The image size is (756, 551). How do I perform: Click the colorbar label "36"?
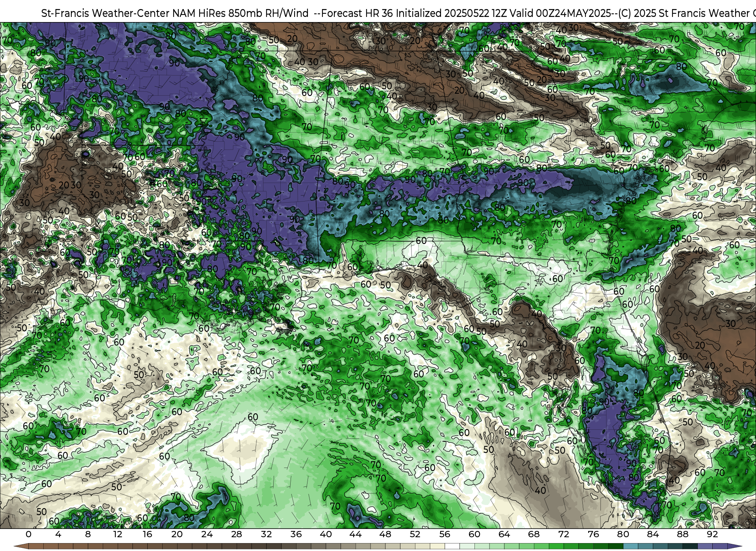296,534
